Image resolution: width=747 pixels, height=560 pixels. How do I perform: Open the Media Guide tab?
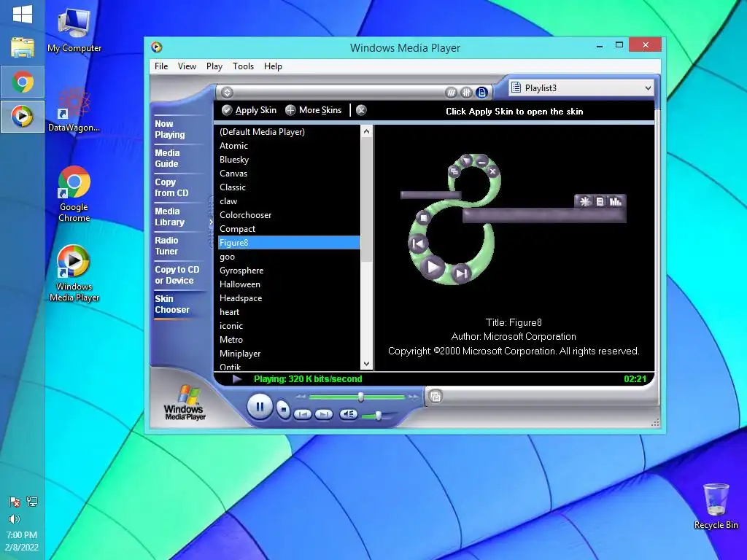tap(167, 158)
